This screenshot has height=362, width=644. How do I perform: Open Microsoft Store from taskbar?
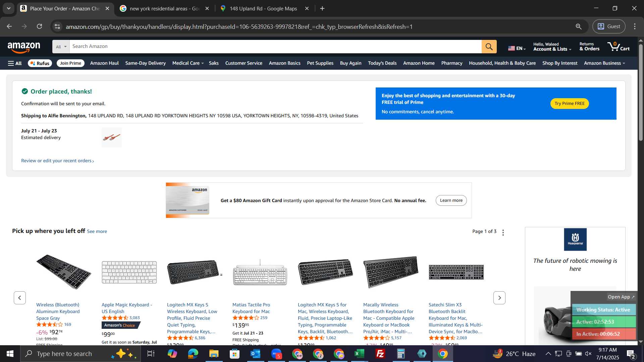[235, 354]
